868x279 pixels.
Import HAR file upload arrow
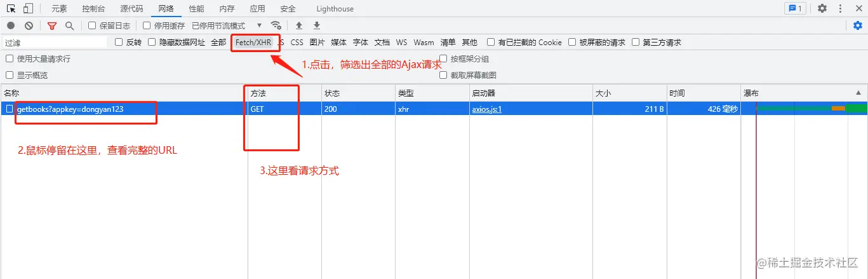[x=299, y=25]
